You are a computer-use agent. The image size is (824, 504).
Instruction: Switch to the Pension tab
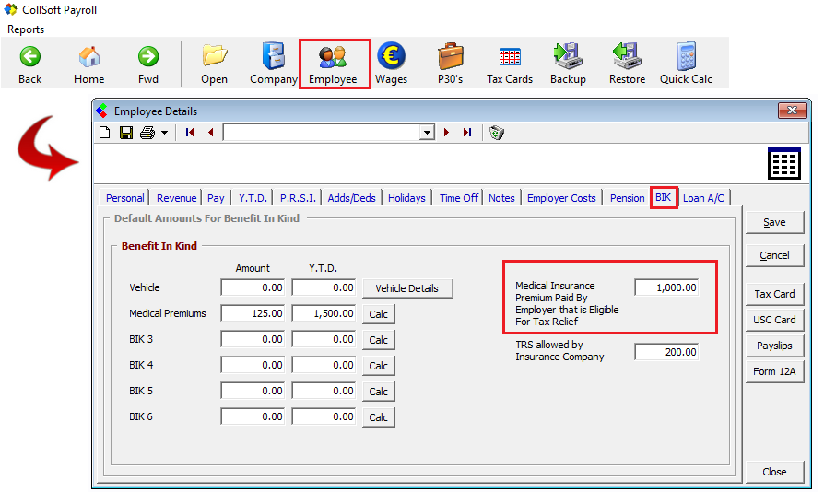[x=627, y=198]
